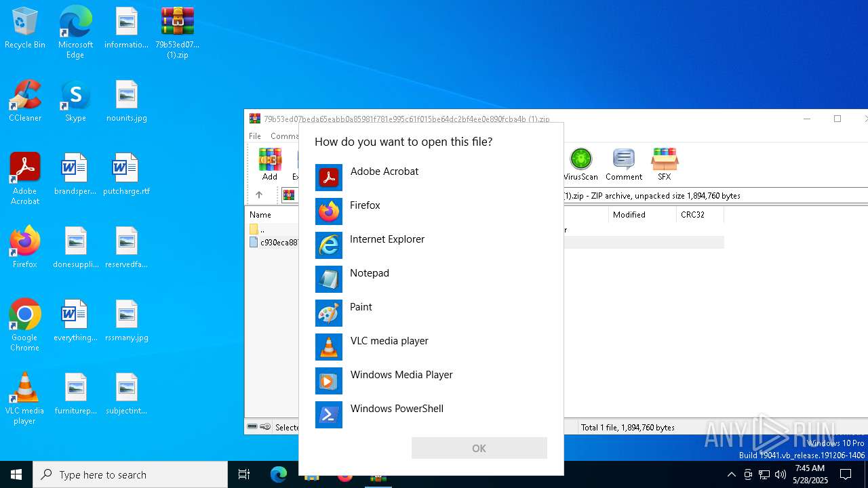The image size is (868, 488).
Task: Select the informatio... image file on desktop
Action: pyautogui.click(x=126, y=28)
